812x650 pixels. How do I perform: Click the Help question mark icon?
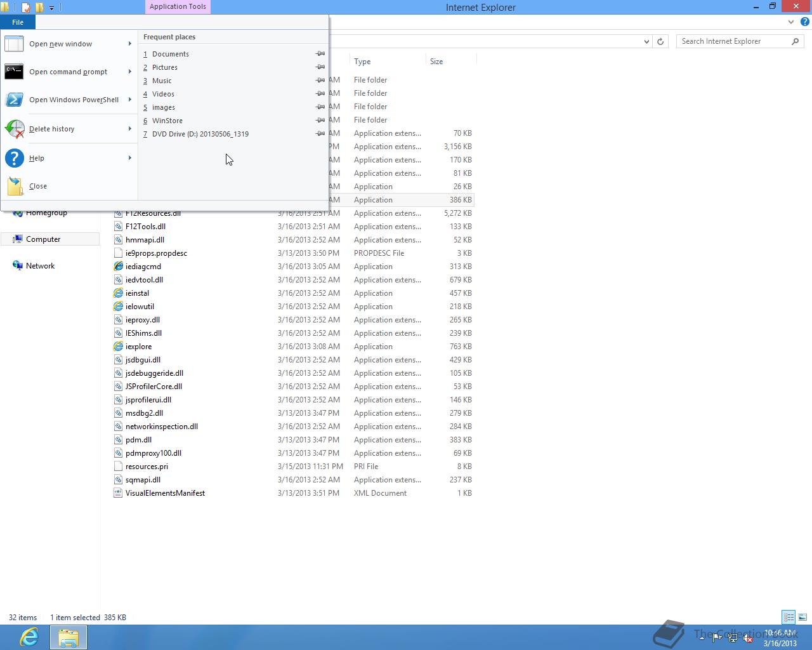click(14, 158)
